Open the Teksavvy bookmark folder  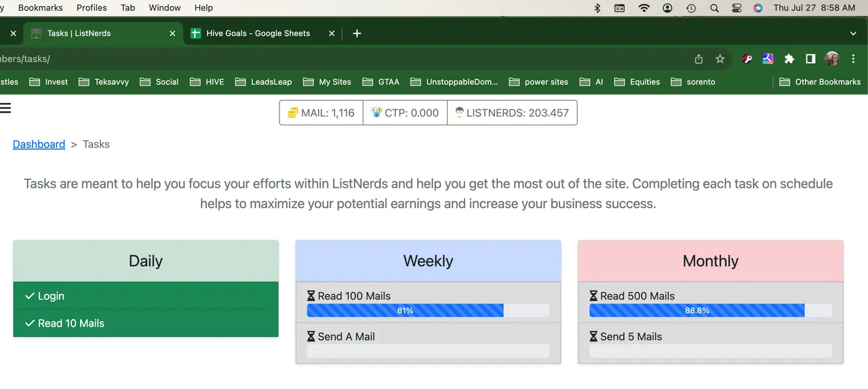click(104, 82)
